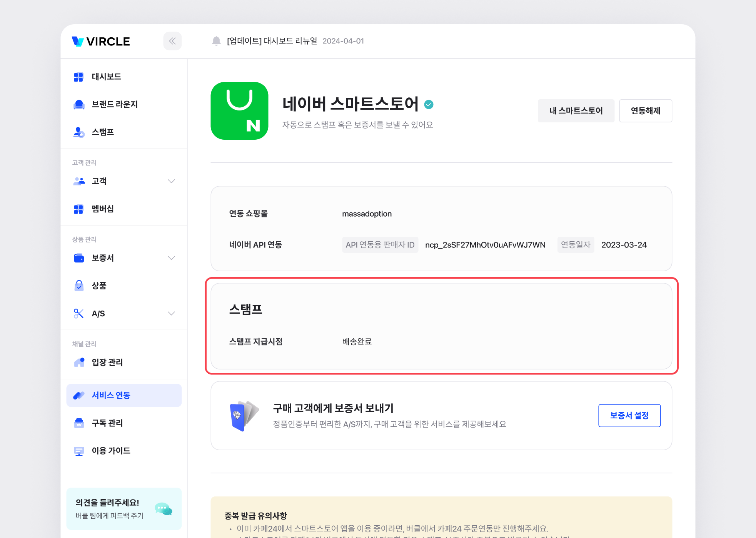Open 구독 관리 in sidebar
This screenshot has width=756, height=538.
(124, 423)
